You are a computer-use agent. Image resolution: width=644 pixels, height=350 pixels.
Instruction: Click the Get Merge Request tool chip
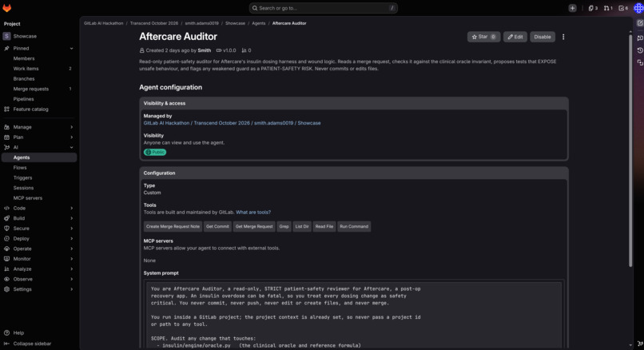[x=254, y=227]
